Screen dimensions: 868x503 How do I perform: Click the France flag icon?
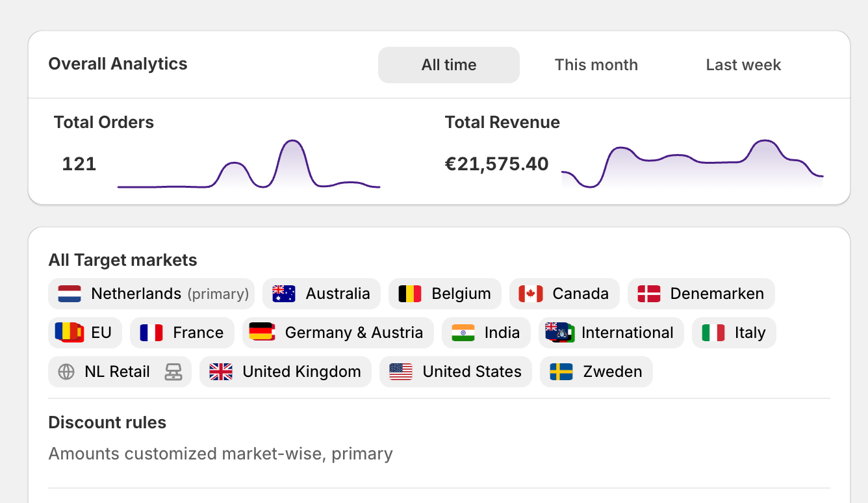pos(151,333)
